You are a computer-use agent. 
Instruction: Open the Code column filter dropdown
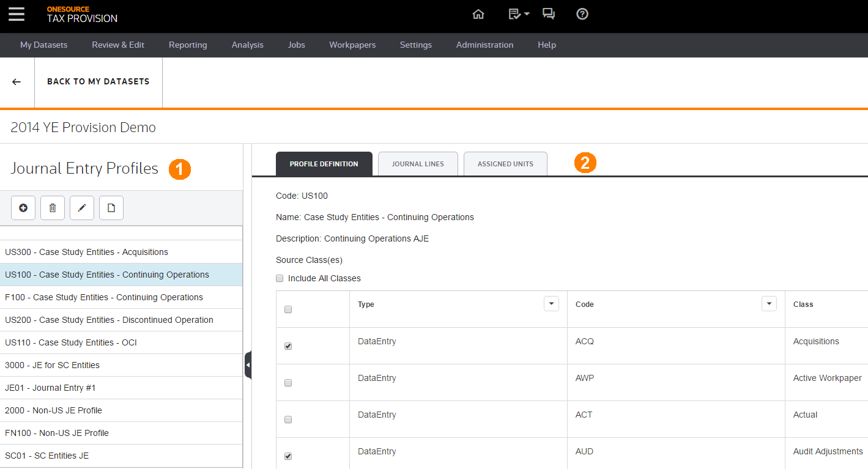(769, 304)
